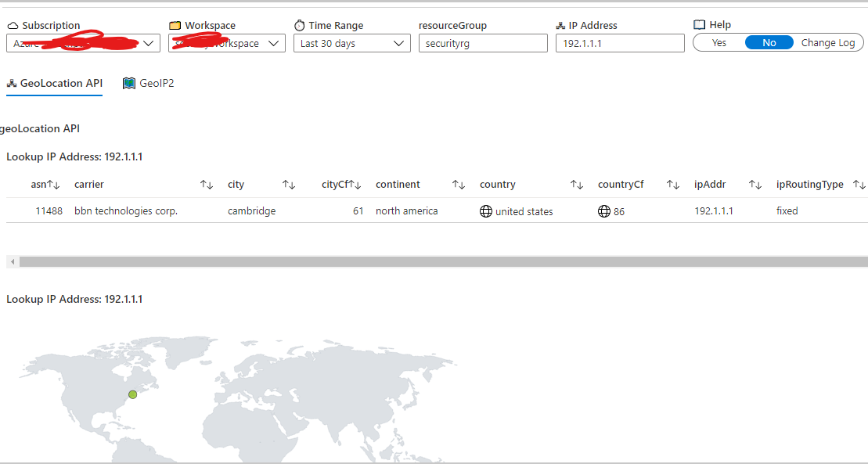Viewport: 868px width, 464px height.
Task: Click the carrier column header
Action: pos(89,185)
